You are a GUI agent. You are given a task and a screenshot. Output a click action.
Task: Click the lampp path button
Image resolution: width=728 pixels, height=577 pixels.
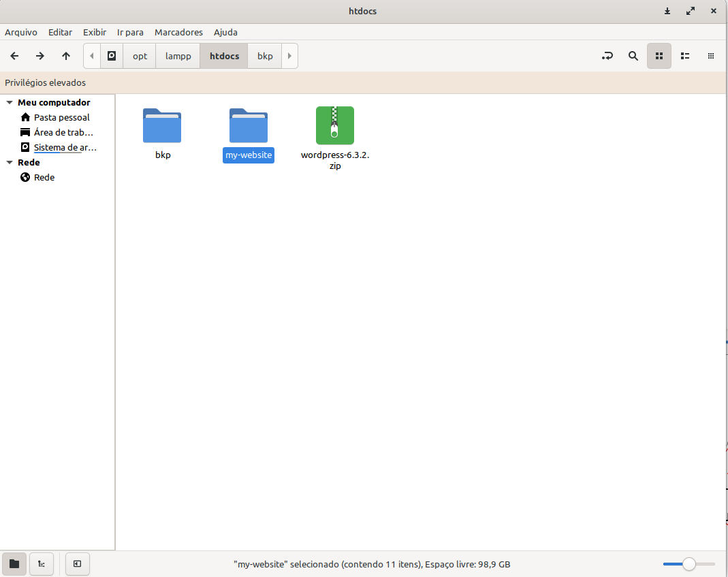pos(178,56)
